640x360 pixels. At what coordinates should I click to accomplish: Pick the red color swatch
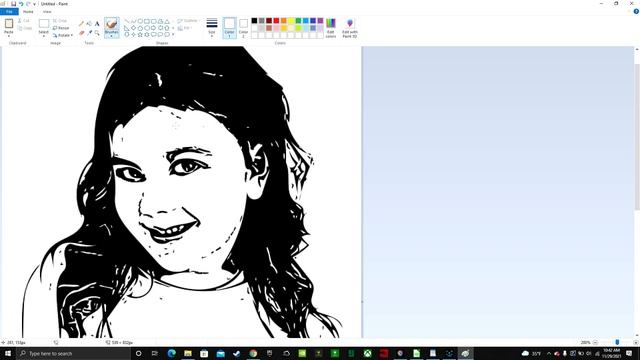(x=276, y=20)
